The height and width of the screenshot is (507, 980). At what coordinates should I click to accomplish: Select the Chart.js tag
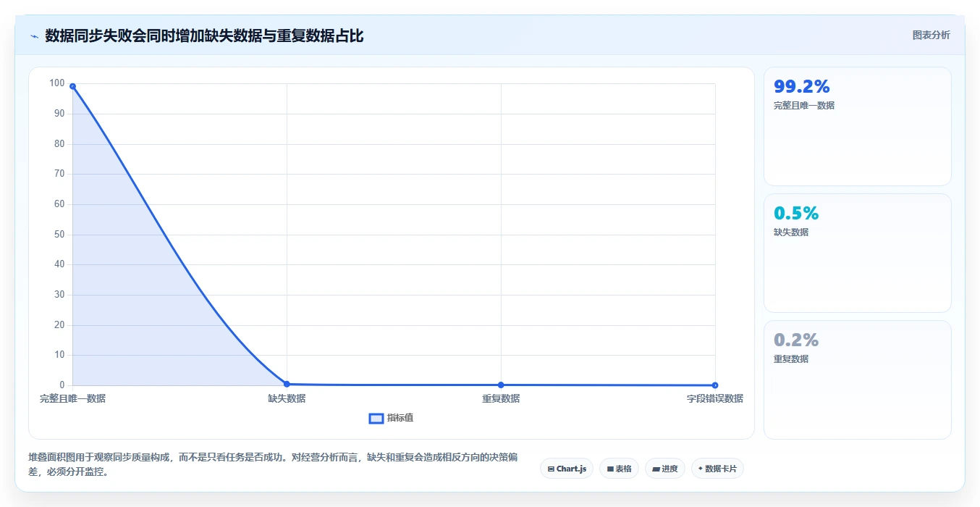click(567, 469)
